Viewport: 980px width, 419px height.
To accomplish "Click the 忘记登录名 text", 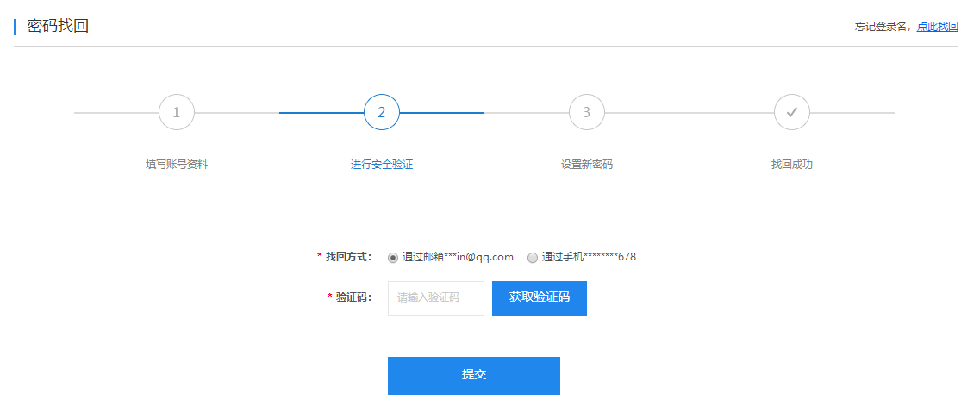I will (882, 27).
